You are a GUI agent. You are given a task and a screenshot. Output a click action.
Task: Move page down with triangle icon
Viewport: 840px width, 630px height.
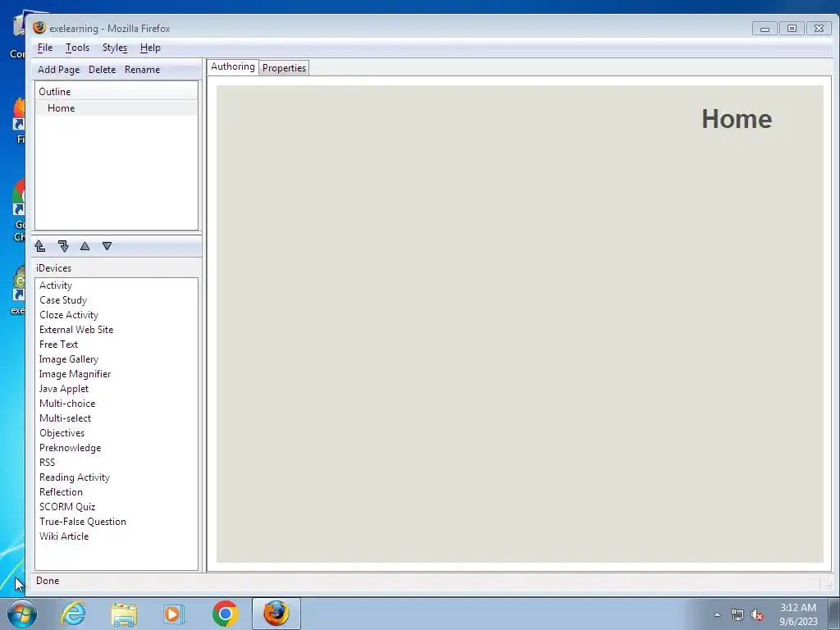coord(107,246)
